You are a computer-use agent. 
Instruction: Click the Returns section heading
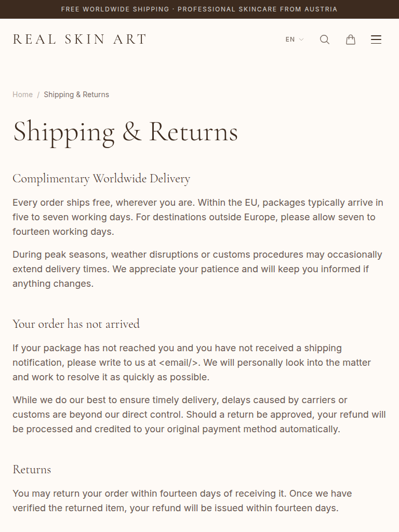[x=32, y=470]
